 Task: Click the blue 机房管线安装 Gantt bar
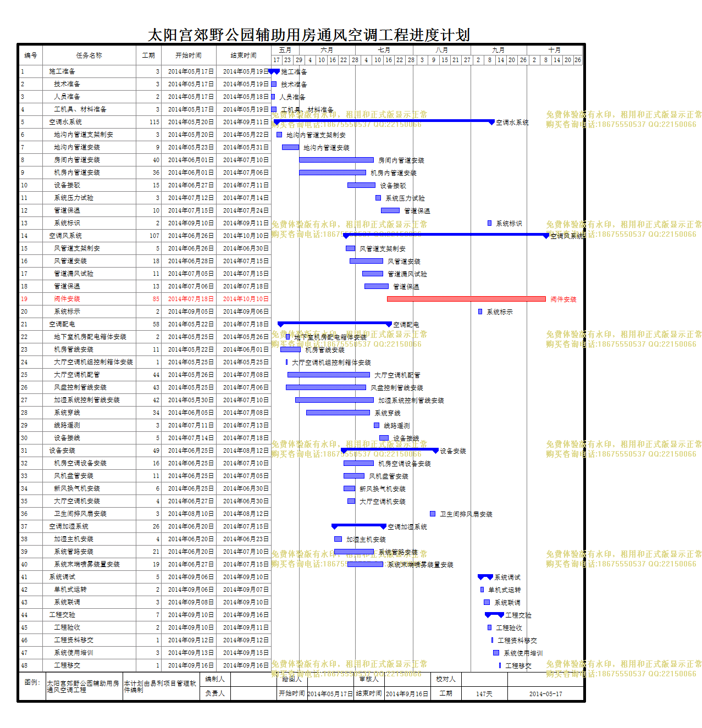click(x=290, y=349)
